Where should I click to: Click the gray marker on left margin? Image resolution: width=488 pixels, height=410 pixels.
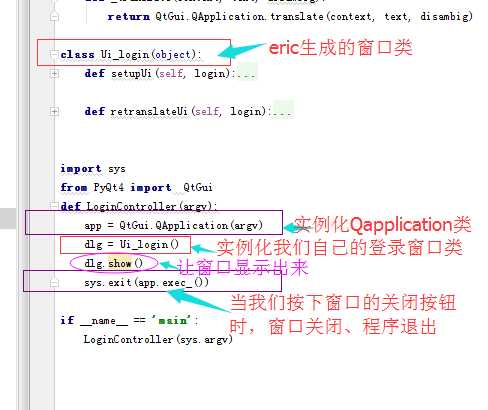pos(8,218)
